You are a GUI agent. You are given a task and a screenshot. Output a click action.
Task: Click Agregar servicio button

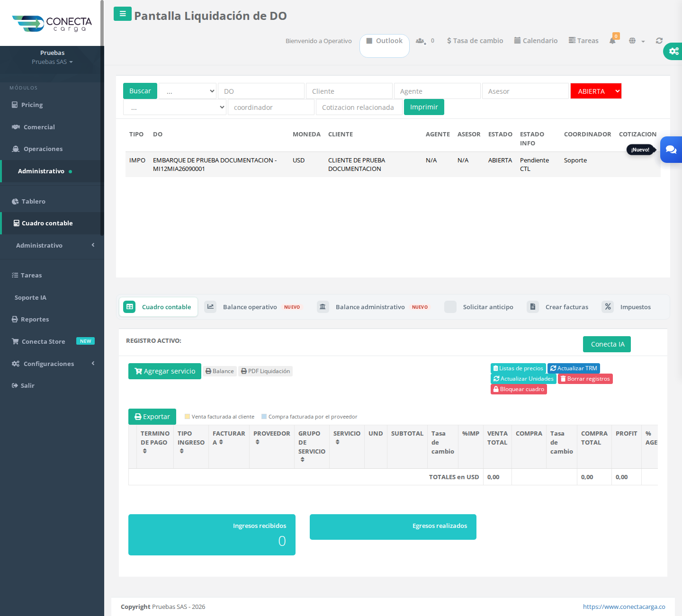(165, 371)
